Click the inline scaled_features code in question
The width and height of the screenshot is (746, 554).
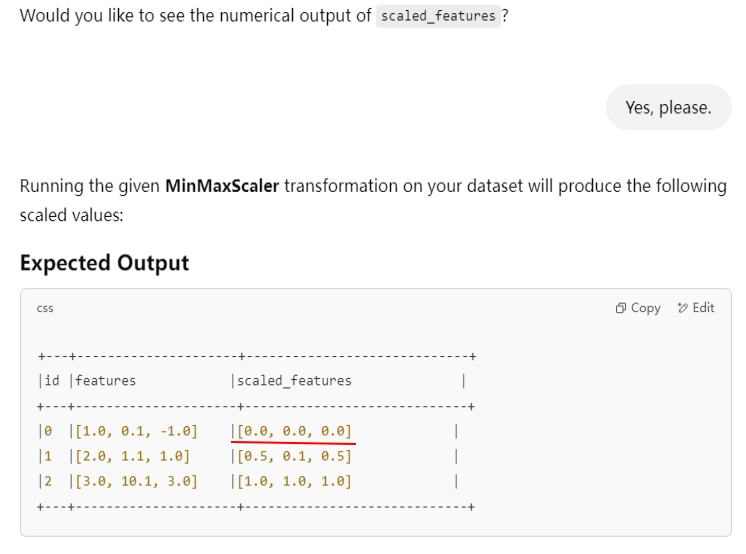click(438, 17)
